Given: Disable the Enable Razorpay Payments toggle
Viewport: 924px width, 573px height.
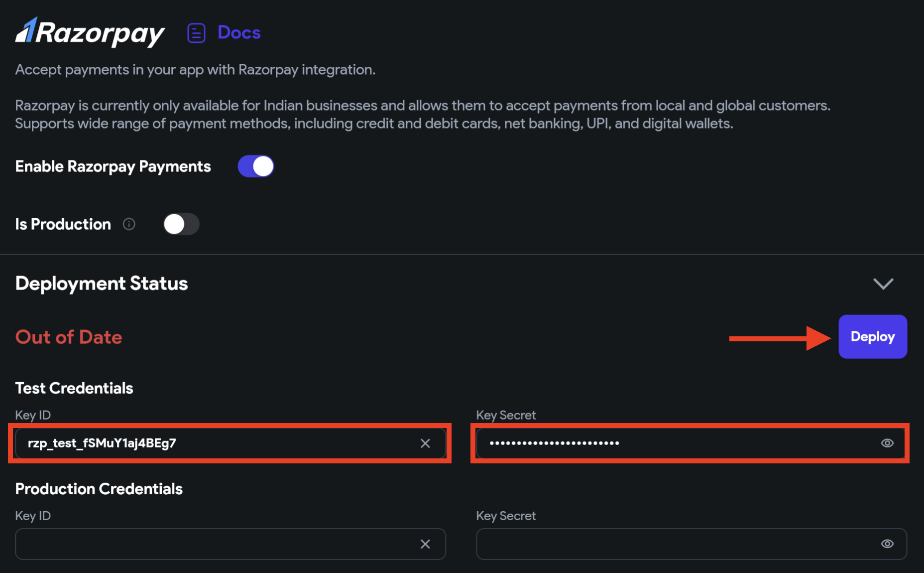Looking at the screenshot, I should coord(256,166).
